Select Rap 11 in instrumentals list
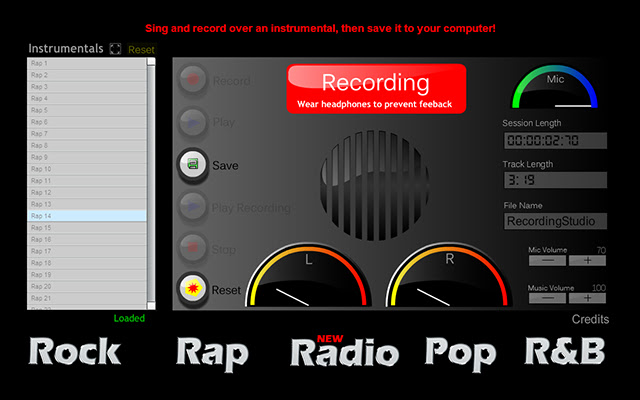The image size is (640, 400). [87, 181]
